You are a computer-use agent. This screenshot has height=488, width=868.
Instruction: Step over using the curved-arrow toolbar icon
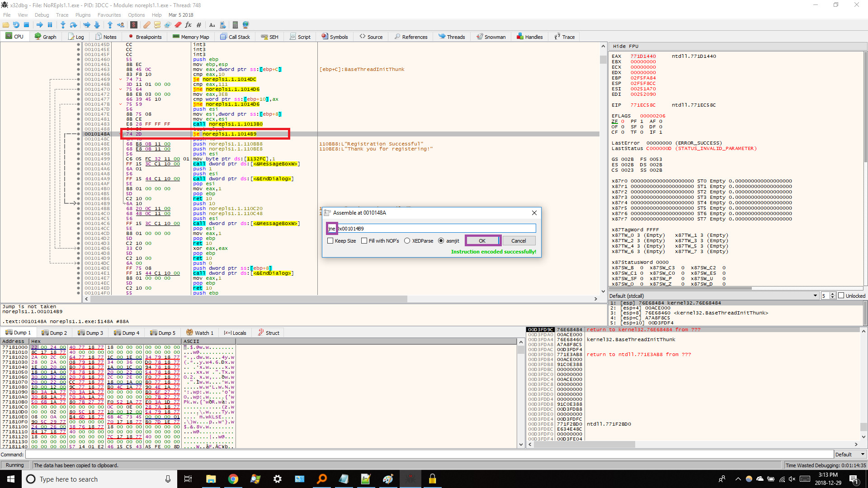[x=73, y=25]
